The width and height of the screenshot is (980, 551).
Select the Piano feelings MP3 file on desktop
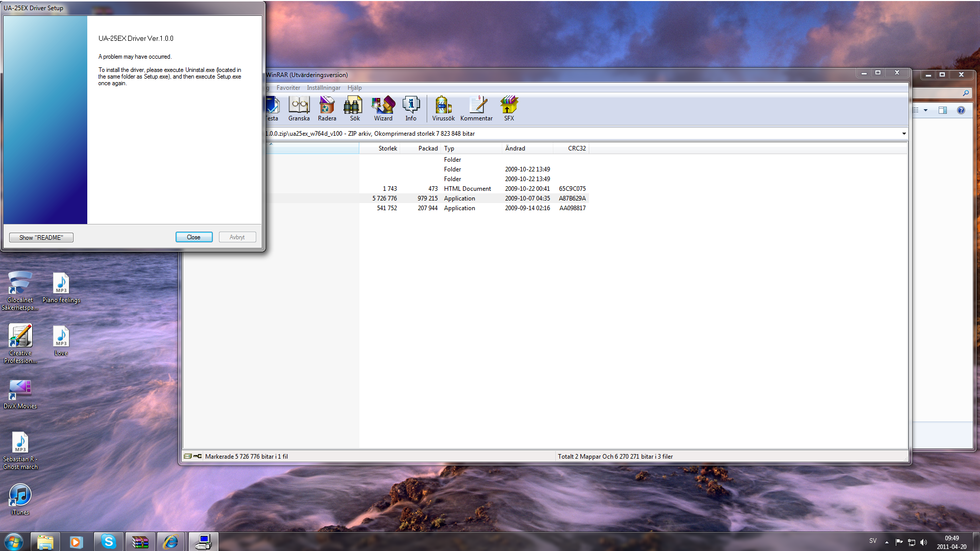(61, 288)
